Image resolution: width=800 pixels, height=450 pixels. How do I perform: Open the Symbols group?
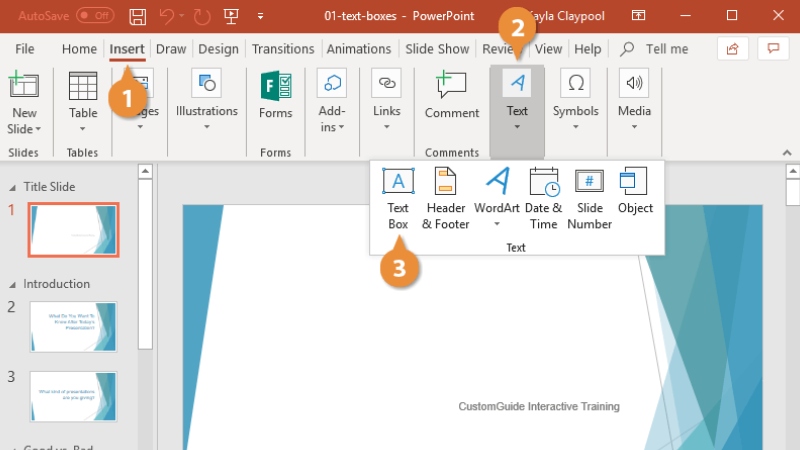point(576,99)
